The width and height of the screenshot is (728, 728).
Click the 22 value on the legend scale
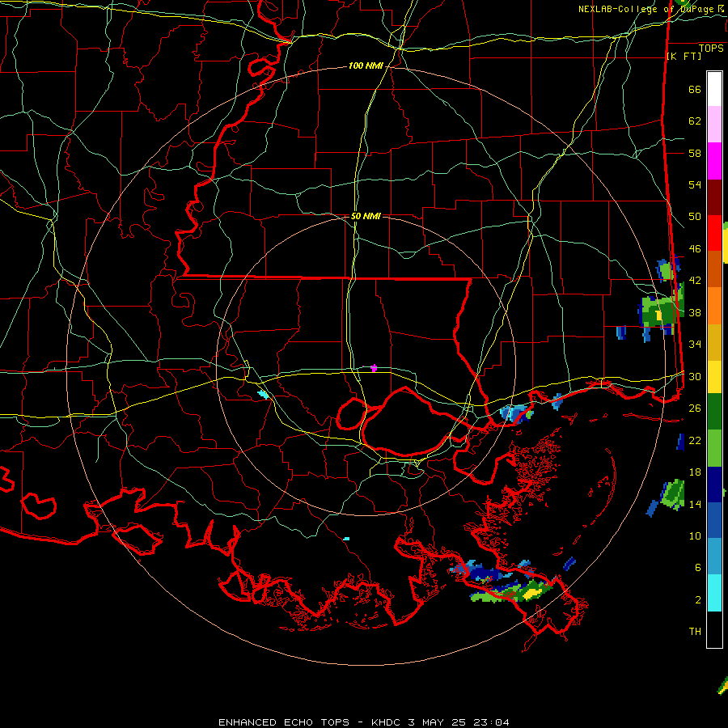(x=695, y=440)
